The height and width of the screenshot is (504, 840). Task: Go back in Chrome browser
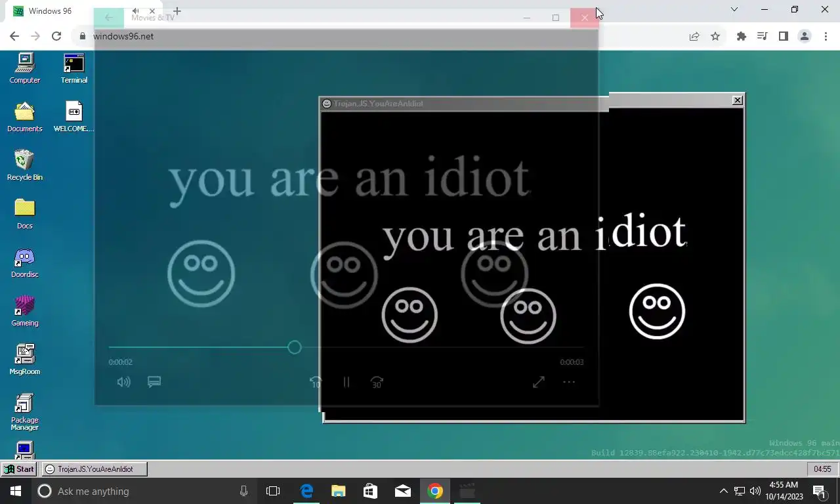coord(14,36)
